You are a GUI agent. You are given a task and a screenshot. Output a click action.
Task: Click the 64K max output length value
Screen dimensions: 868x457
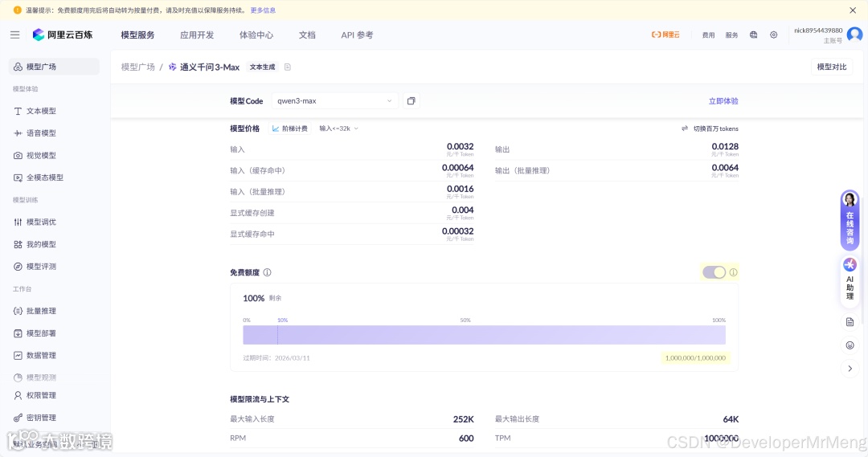tap(731, 419)
